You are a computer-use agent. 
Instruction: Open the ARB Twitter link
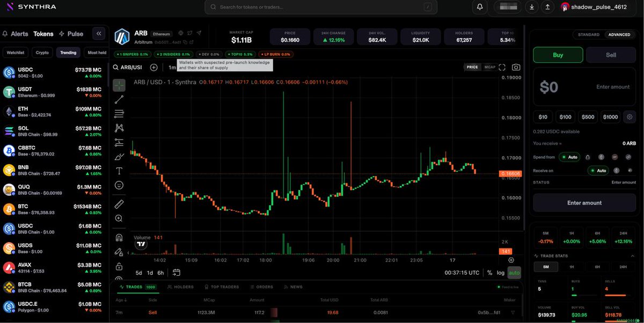pos(190,33)
